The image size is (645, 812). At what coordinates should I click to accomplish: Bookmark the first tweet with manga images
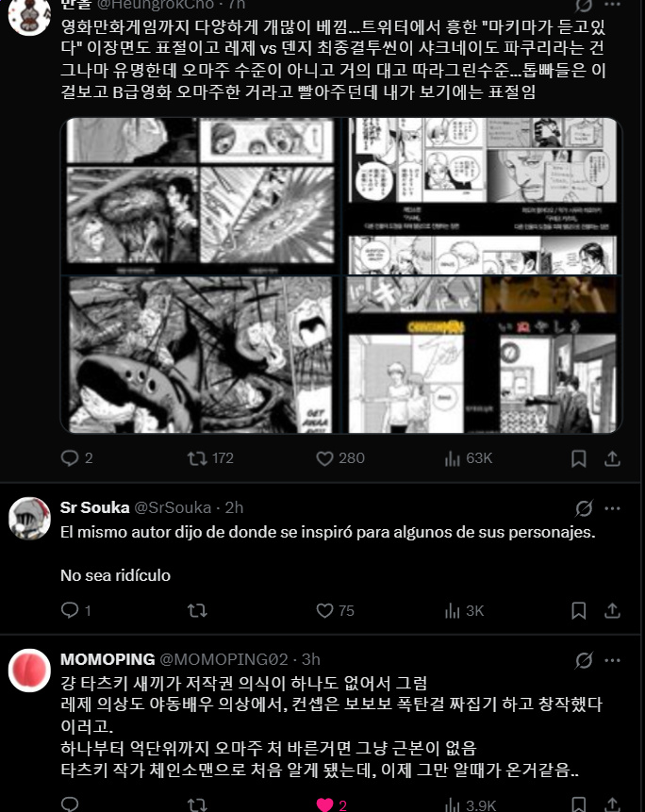pos(578,458)
